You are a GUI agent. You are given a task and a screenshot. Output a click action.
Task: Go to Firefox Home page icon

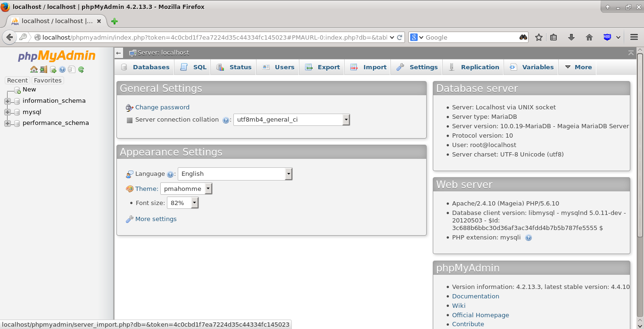[x=589, y=37]
